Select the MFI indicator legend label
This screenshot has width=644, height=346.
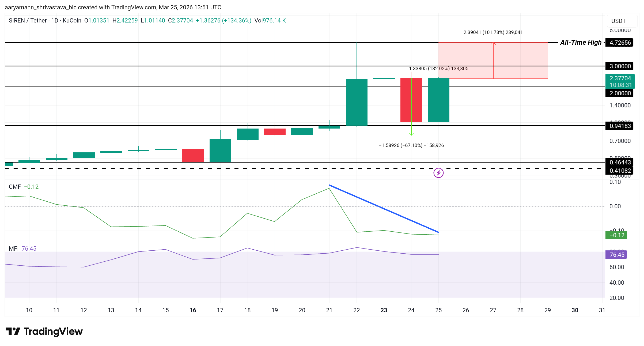14,249
